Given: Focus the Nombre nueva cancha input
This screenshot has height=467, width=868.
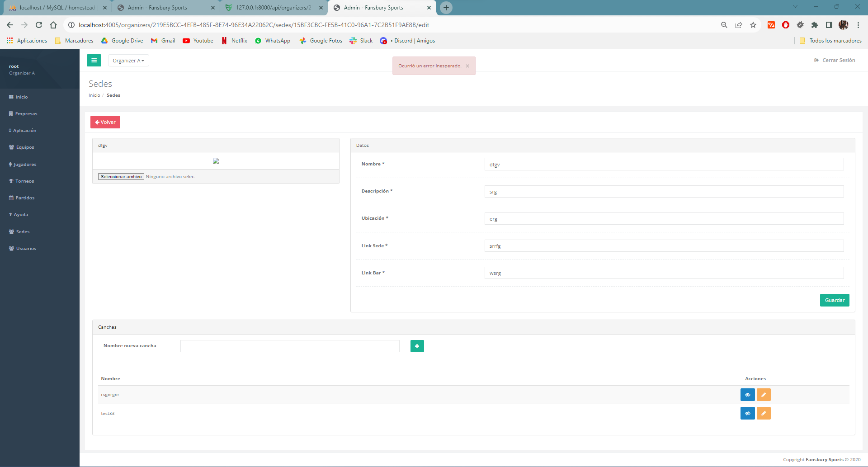Looking at the screenshot, I should [x=290, y=346].
